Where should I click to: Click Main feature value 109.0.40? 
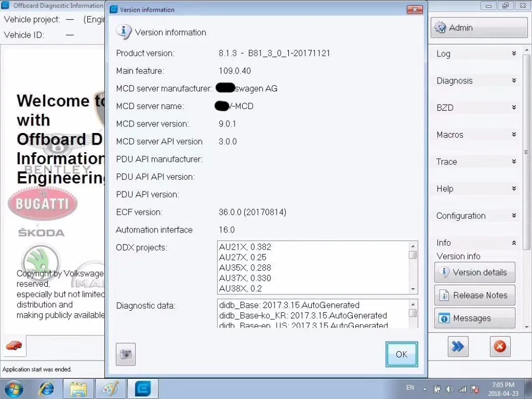pyautogui.click(x=235, y=71)
